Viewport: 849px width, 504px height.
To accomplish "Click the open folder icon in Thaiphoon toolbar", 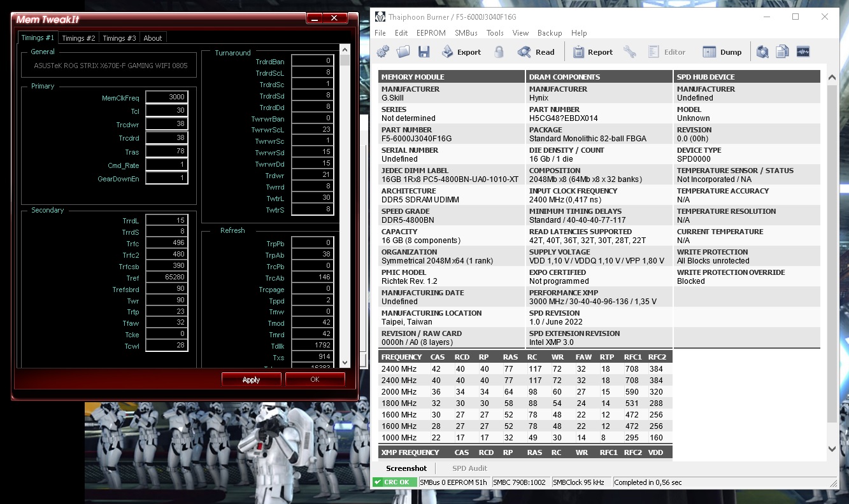I will click(x=403, y=52).
